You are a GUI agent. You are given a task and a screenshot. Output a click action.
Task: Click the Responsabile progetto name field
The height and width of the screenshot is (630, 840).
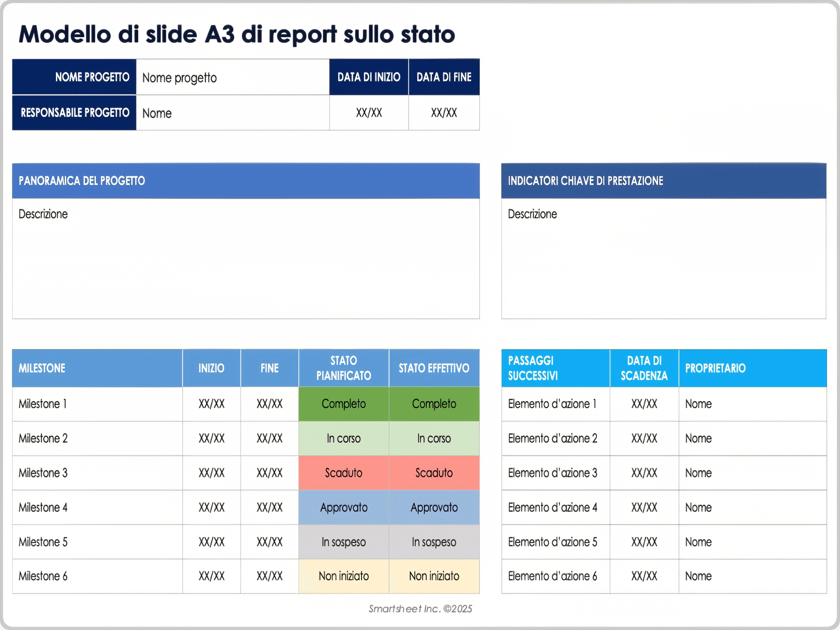point(232,113)
